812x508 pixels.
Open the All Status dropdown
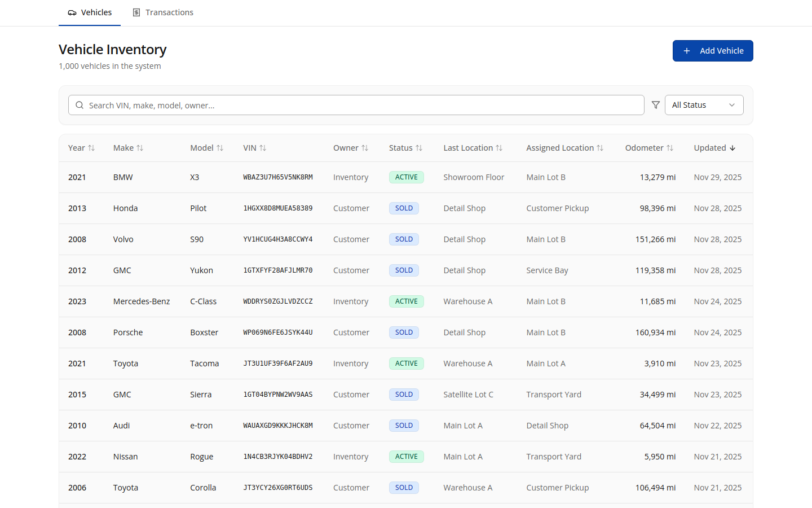coord(704,105)
